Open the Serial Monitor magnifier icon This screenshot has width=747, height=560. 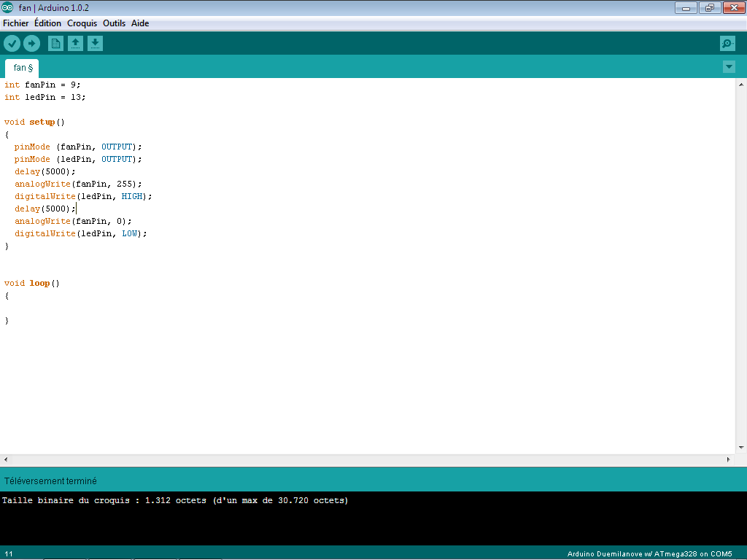click(x=727, y=44)
